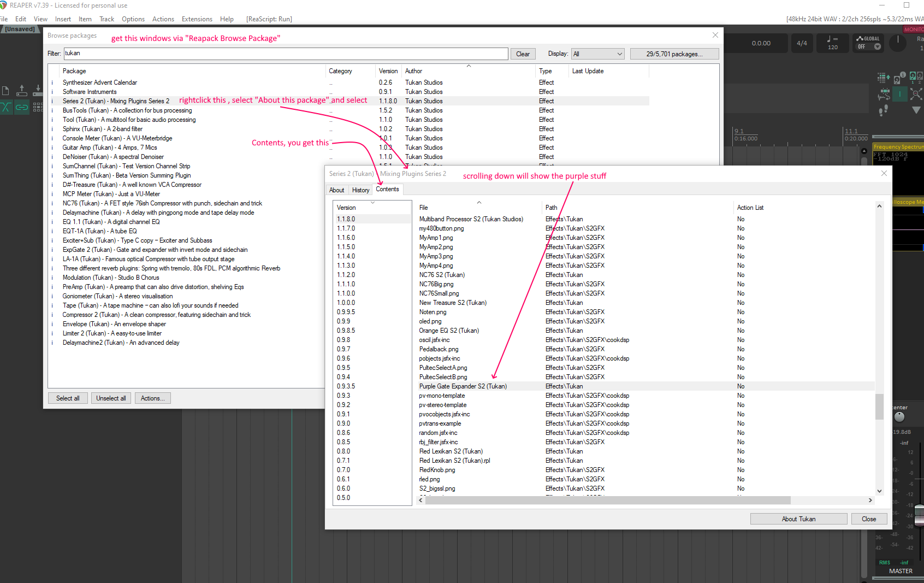Click the grid settings icon in main toolbar
Screen dimensions: 924x583
(x=38, y=107)
